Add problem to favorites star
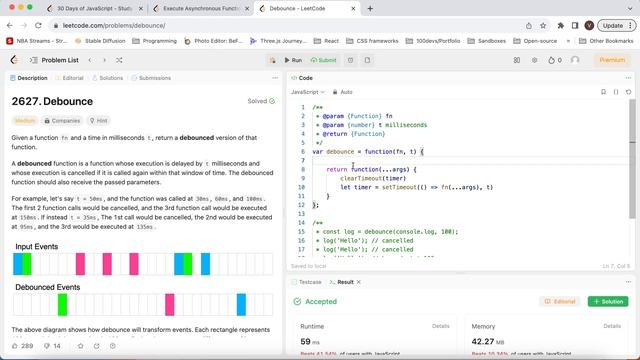The width and height of the screenshot is (640, 360). click(80, 346)
